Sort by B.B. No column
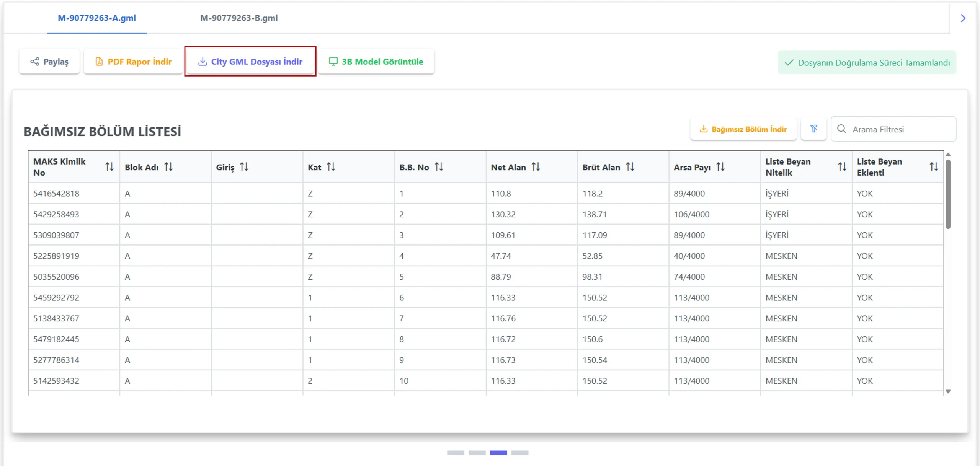This screenshot has width=980, height=466. tap(439, 167)
